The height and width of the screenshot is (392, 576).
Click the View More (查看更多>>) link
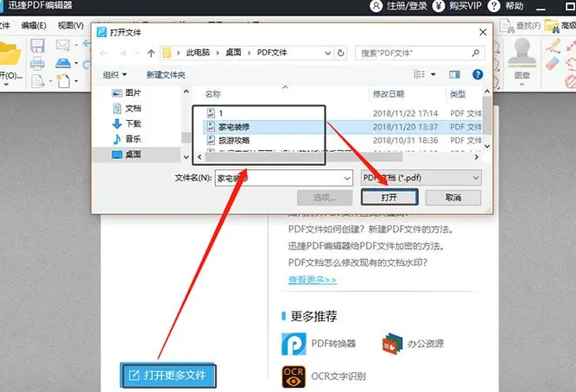313,280
